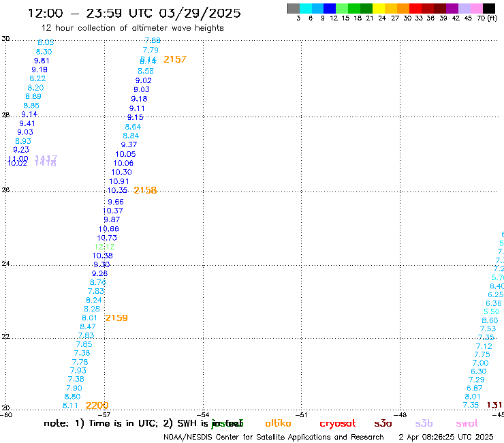This screenshot has height=443, width=504.
Task: Click the wave height value 10.05
Action: [125, 155]
